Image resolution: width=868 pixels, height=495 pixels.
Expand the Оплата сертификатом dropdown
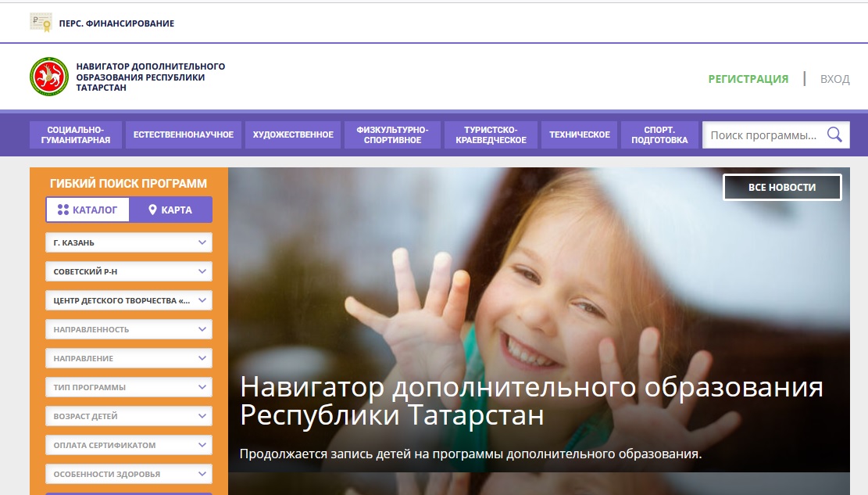click(x=129, y=445)
